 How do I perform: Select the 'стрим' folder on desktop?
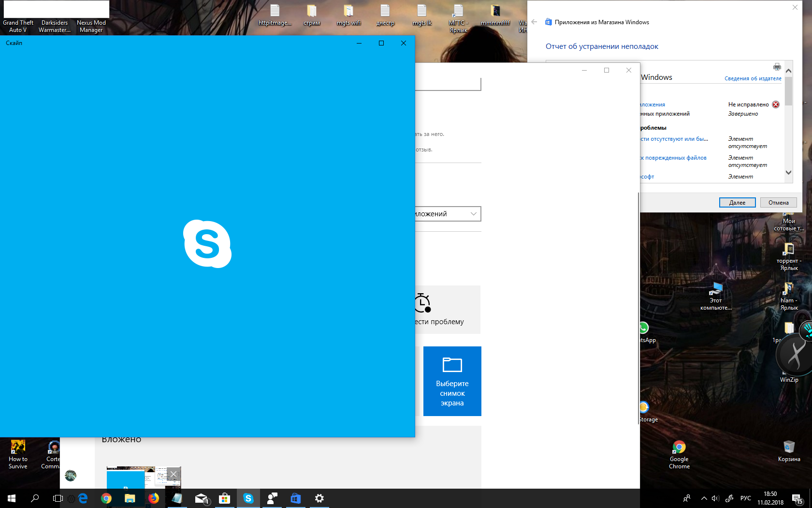pyautogui.click(x=312, y=15)
